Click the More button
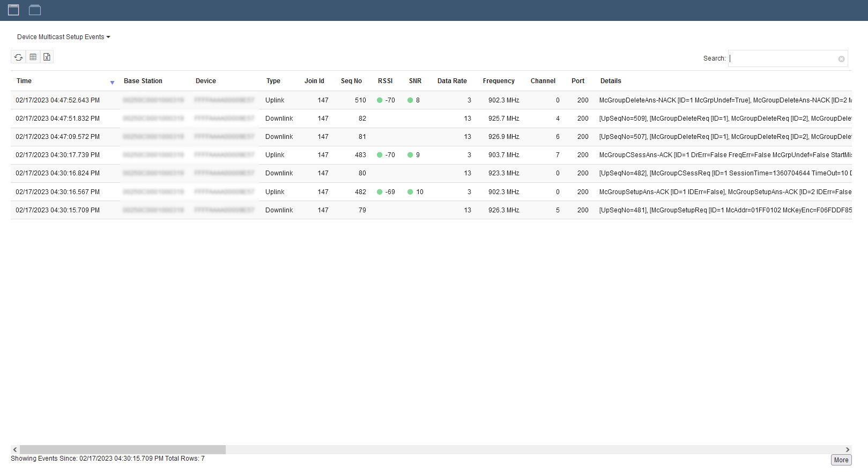Viewport: 868px width, 473px height. pos(841,460)
